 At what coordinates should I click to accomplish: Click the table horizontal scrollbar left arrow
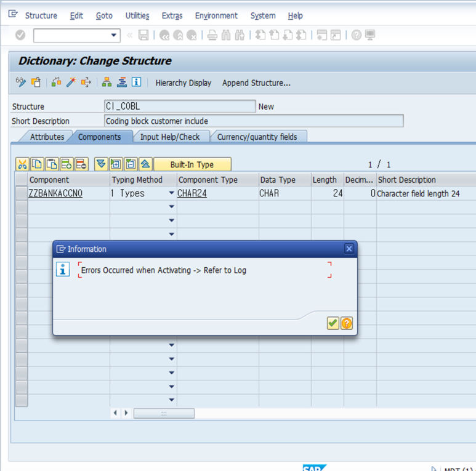coord(115,413)
